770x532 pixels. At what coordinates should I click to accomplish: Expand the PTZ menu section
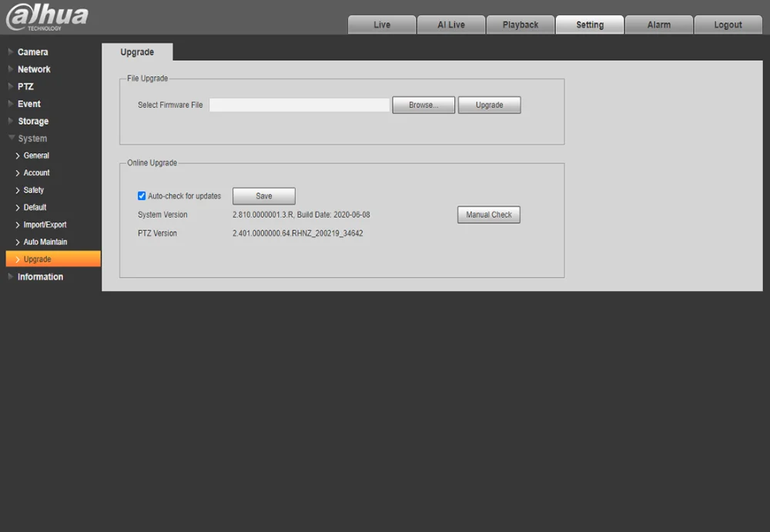(25, 86)
